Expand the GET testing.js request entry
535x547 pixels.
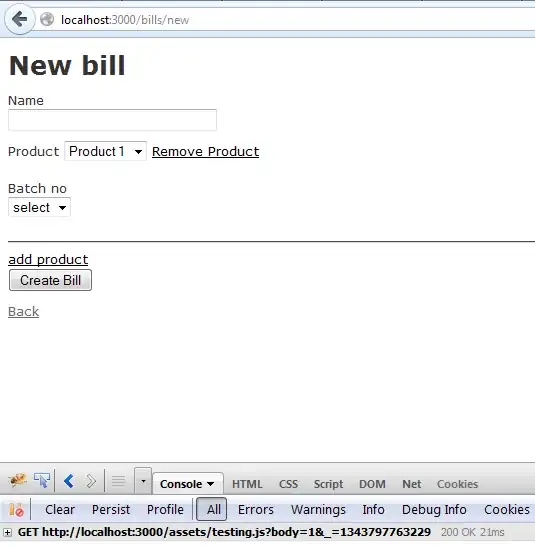pos(7,532)
